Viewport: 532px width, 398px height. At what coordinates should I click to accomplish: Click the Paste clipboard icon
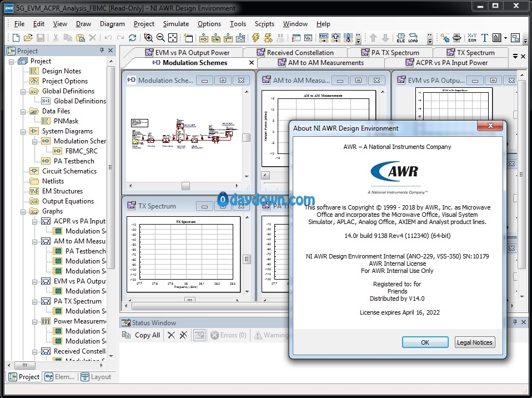[81, 38]
